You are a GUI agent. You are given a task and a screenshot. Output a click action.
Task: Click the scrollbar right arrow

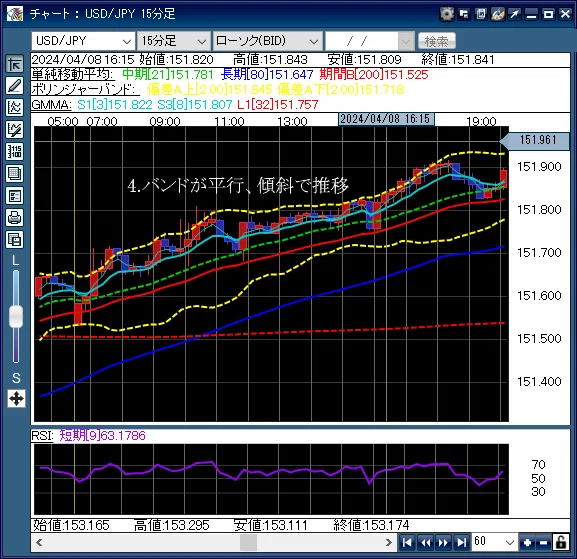point(389,542)
